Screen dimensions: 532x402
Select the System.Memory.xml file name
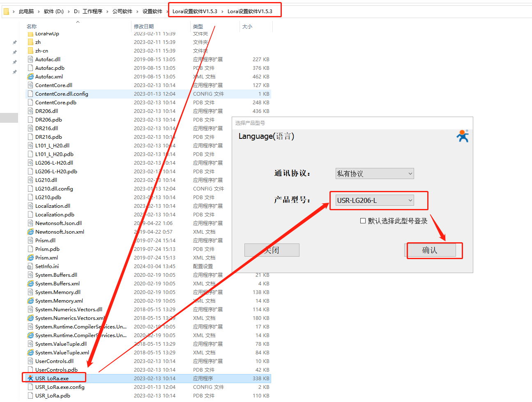(x=59, y=301)
